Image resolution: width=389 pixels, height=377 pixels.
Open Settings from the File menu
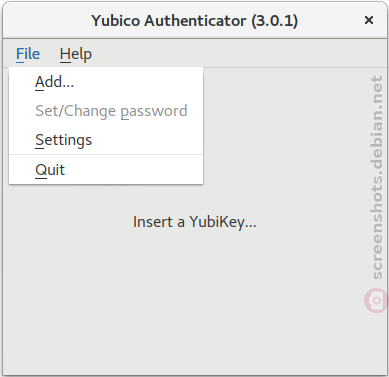[106, 140]
